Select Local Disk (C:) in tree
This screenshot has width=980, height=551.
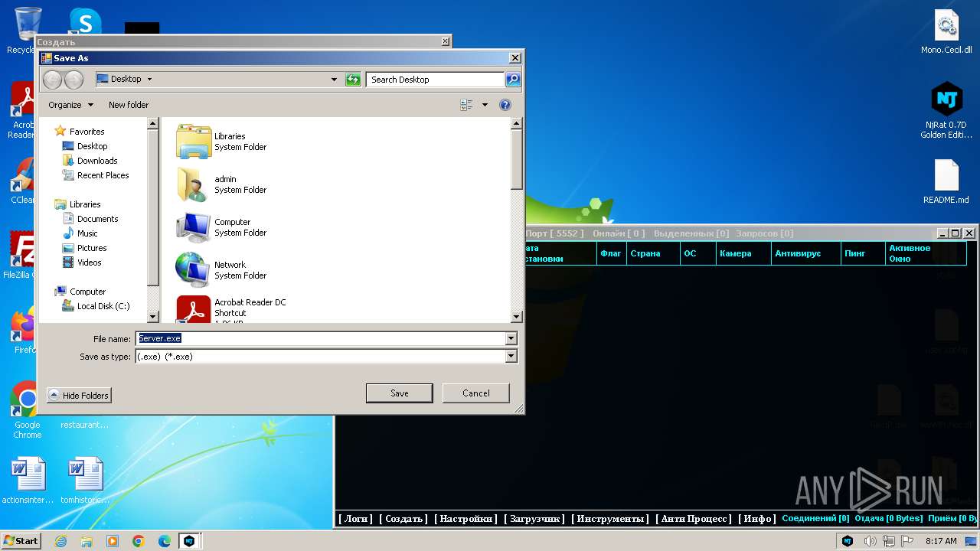pyautogui.click(x=103, y=306)
